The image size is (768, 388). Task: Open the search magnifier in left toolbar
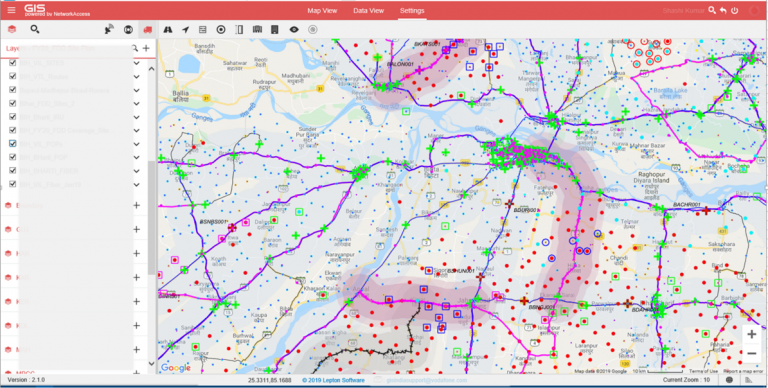(x=35, y=29)
